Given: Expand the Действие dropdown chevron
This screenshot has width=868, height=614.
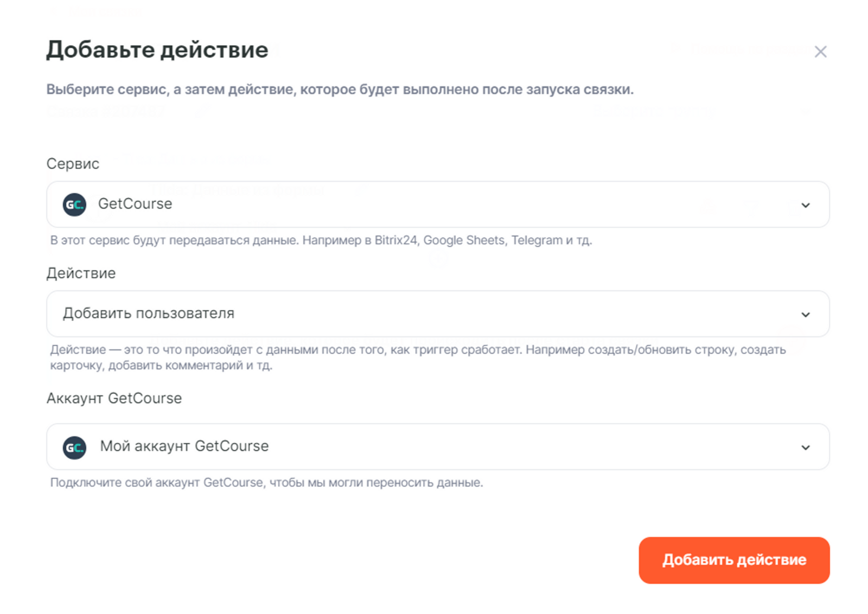Looking at the screenshot, I should click(x=805, y=315).
